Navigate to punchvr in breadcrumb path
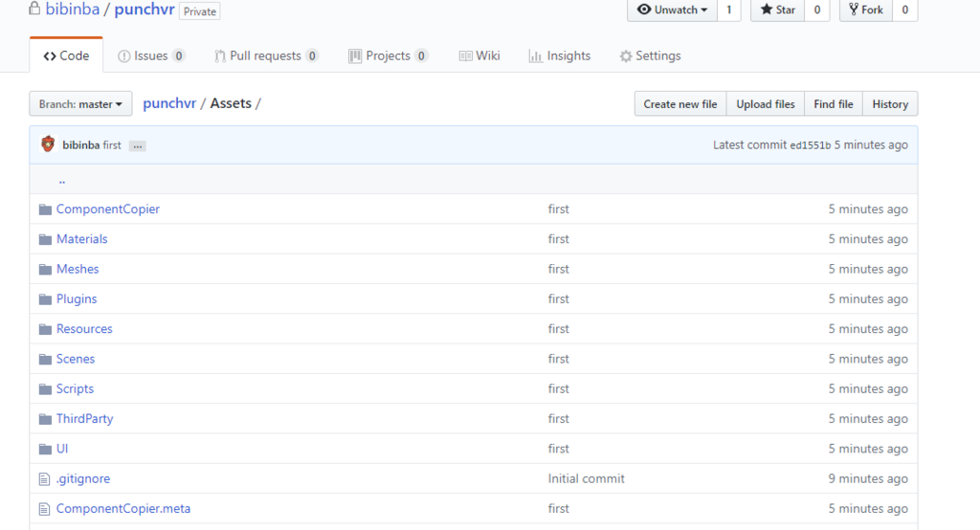This screenshot has width=980, height=530. coord(169,103)
